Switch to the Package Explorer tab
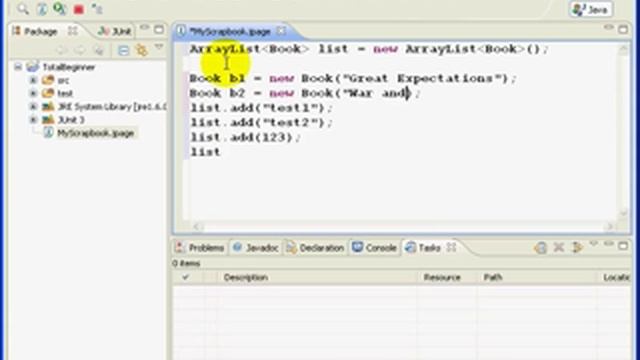Viewport: 640px width, 360px height. [x=36, y=31]
